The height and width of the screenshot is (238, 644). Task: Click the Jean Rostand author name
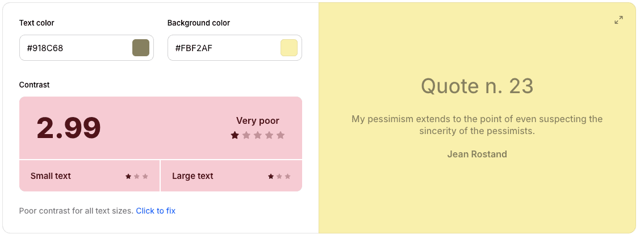point(477,154)
